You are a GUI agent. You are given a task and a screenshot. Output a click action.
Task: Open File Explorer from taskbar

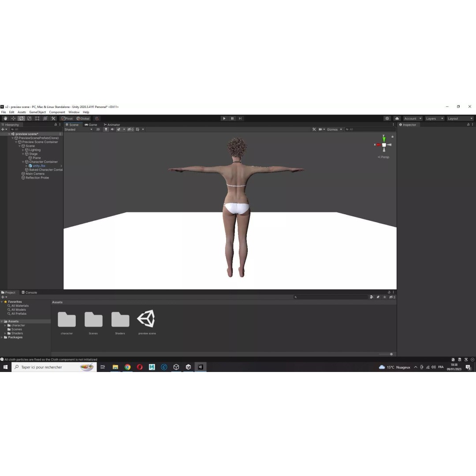[115, 367]
